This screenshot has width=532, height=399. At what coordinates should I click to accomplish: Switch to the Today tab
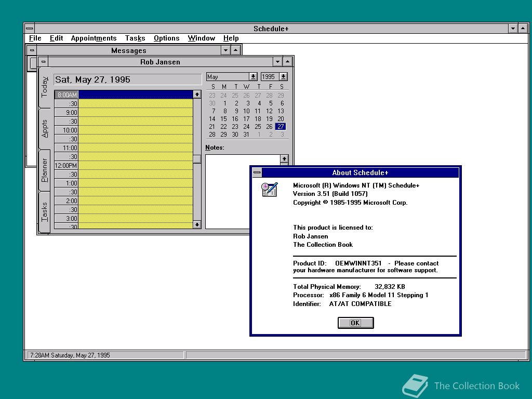pyautogui.click(x=45, y=87)
